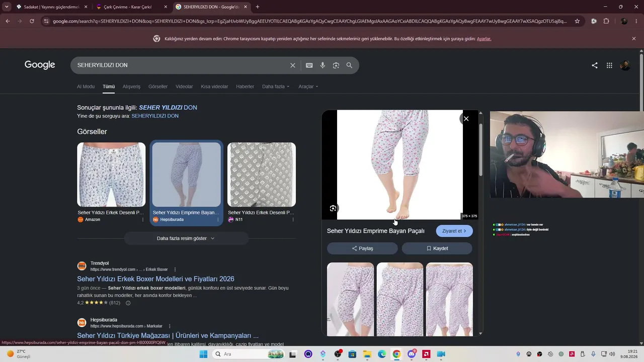Search inside the image with the Lens overlay icon
Screen dimensions: 644x362
coord(333,208)
